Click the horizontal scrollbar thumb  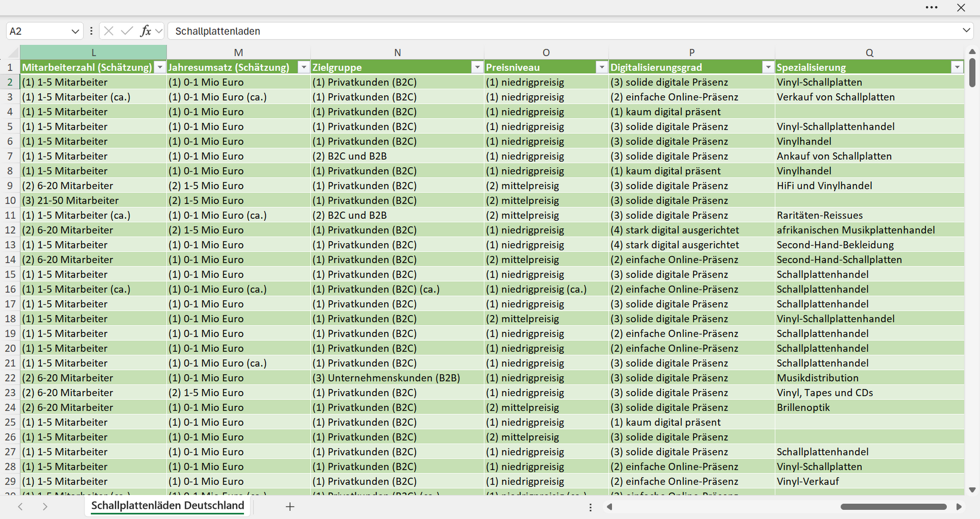(893, 506)
